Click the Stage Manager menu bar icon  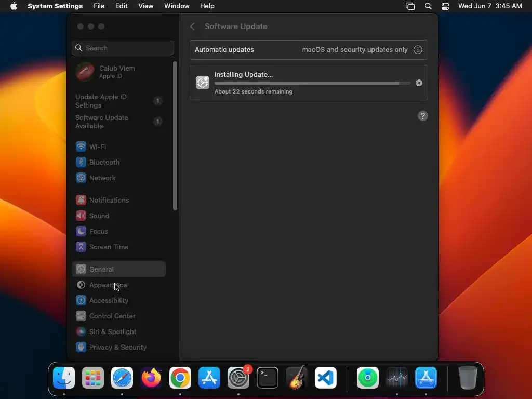(410, 6)
